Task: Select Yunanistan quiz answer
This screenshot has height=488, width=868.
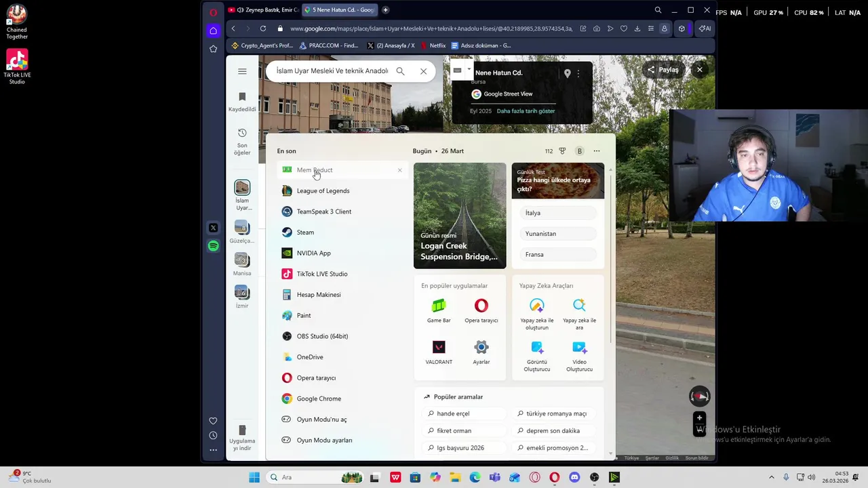Action: click(559, 234)
